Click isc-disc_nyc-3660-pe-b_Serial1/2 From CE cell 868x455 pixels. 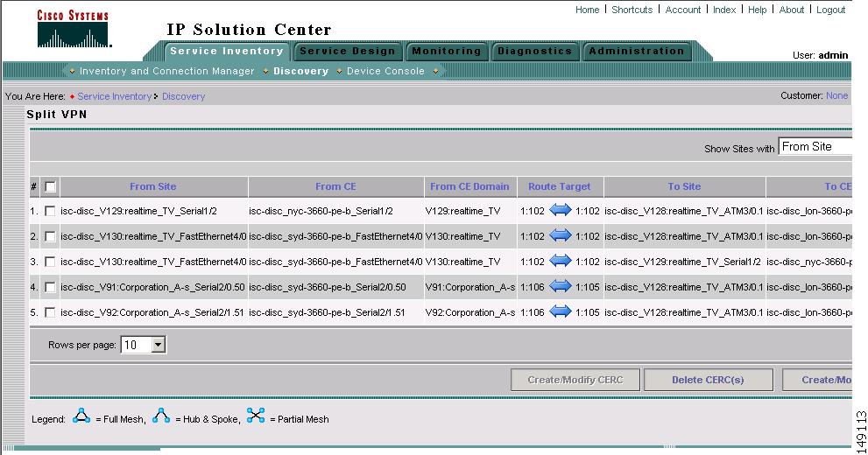coord(321,211)
